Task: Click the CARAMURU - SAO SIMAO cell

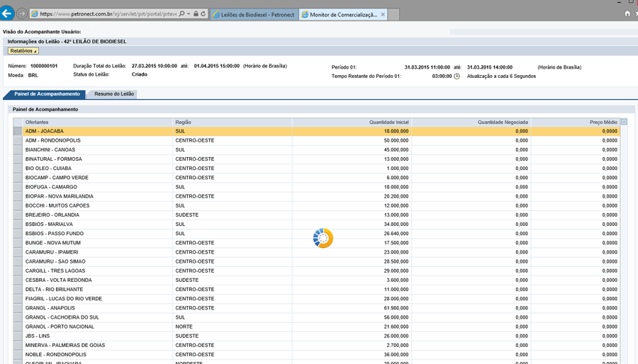Action: pyautogui.click(x=98, y=261)
